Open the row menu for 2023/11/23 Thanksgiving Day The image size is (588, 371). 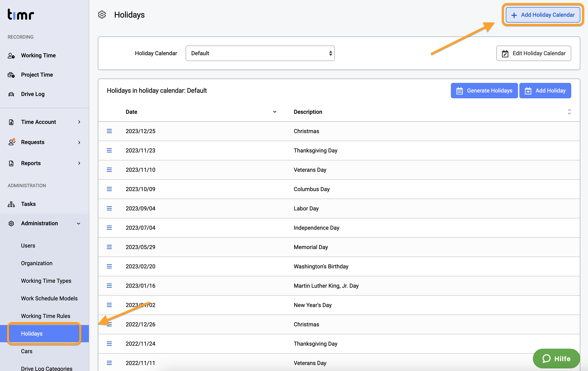click(x=109, y=151)
